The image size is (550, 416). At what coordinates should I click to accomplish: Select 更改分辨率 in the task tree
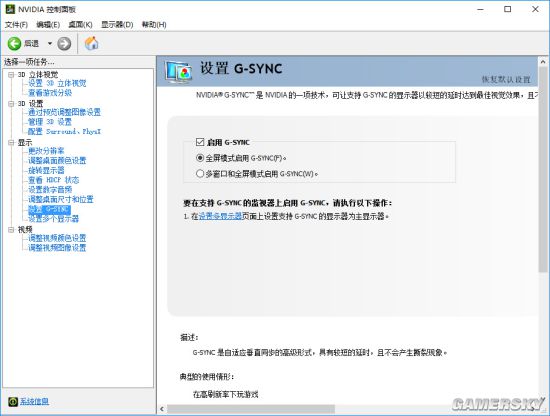46,151
